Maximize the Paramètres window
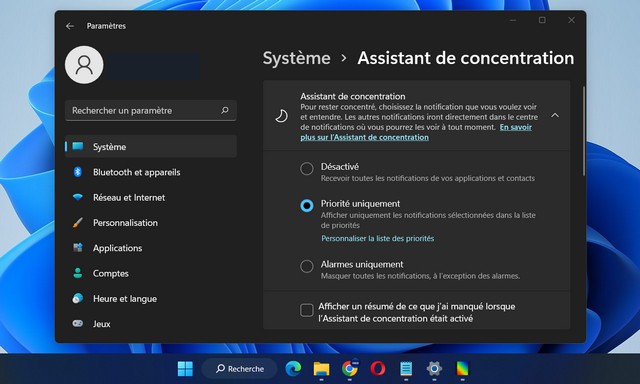The width and height of the screenshot is (640, 384). pyautogui.click(x=542, y=20)
